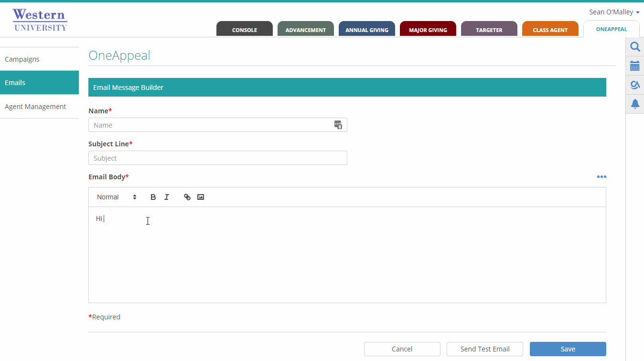The width and height of the screenshot is (644, 361).
Task: Open the Sean O'Malley account menu
Action: pyautogui.click(x=613, y=11)
